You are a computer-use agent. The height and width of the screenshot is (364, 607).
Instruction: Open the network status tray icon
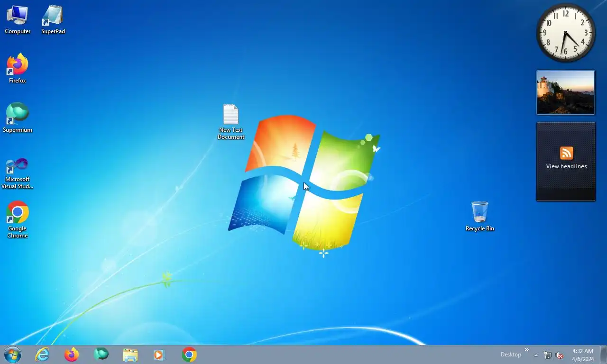(548, 355)
